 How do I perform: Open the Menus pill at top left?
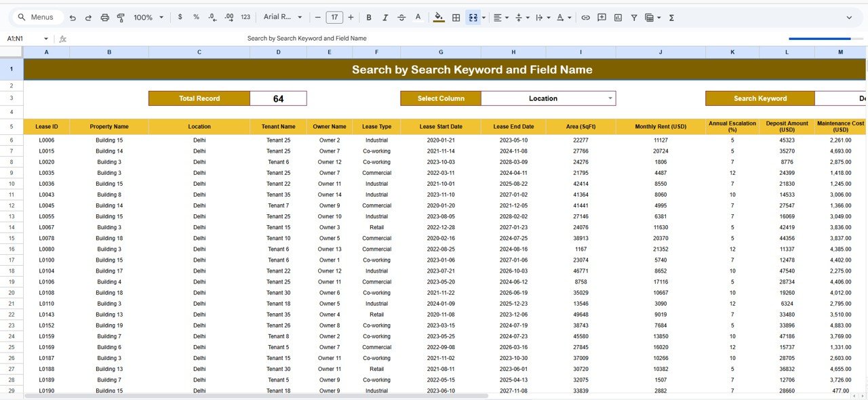[37, 17]
